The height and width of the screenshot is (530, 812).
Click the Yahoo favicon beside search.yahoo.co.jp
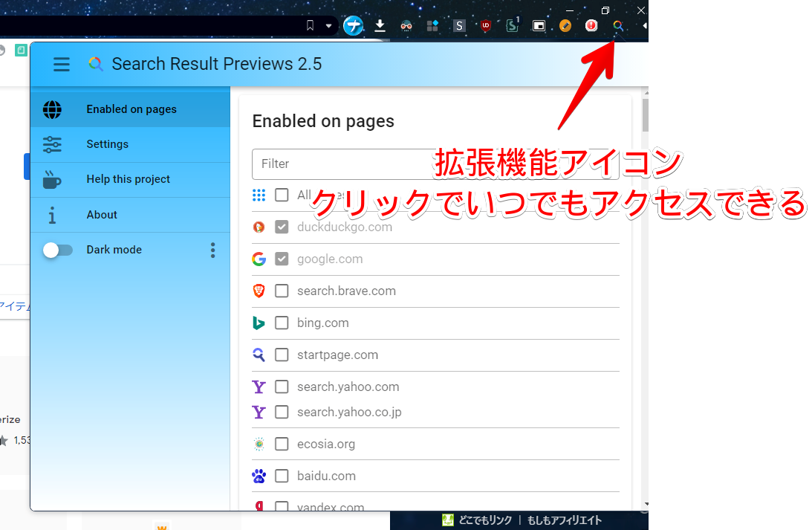(259, 412)
